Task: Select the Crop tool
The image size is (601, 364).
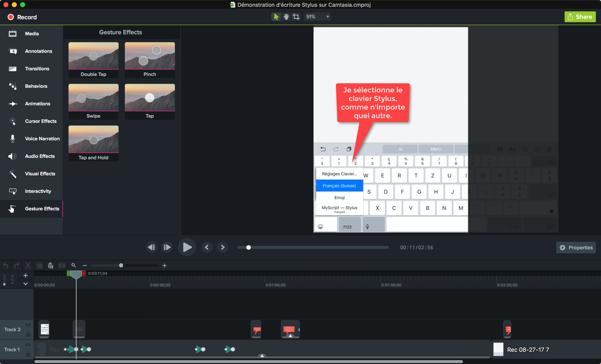Action: 296,17
